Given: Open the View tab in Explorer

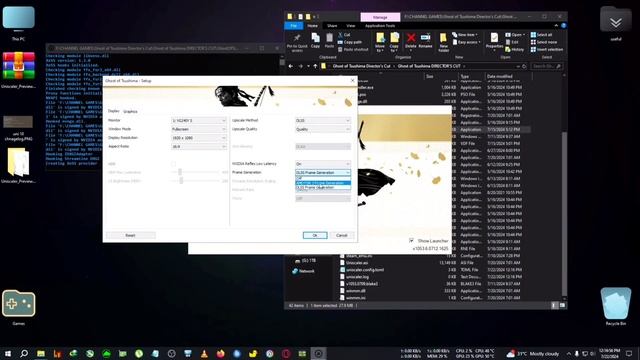Looking at the screenshot, I should [x=350, y=26].
